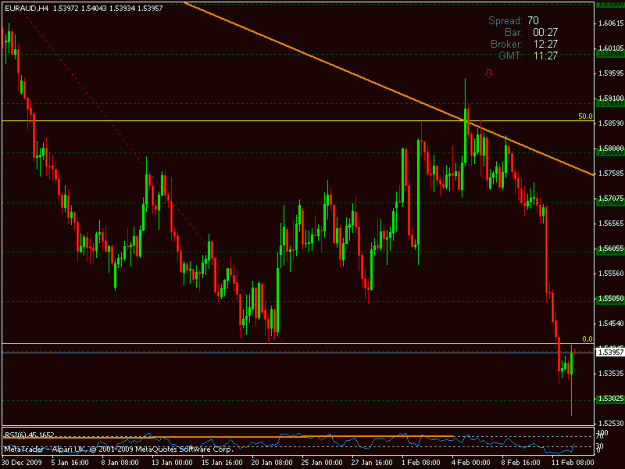
Task: Click the 13 Jan 00:00 date label
Action: click(172, 462)
